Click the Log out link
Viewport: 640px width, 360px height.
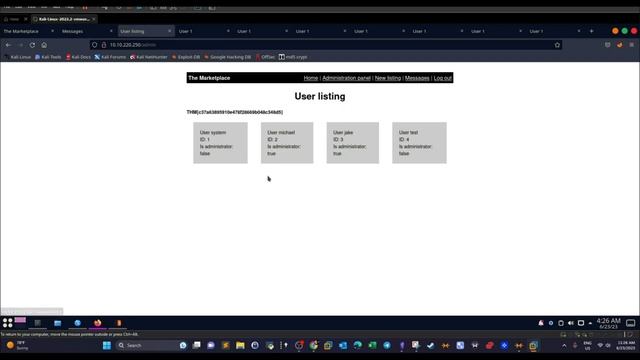click(x=442, y=78)
